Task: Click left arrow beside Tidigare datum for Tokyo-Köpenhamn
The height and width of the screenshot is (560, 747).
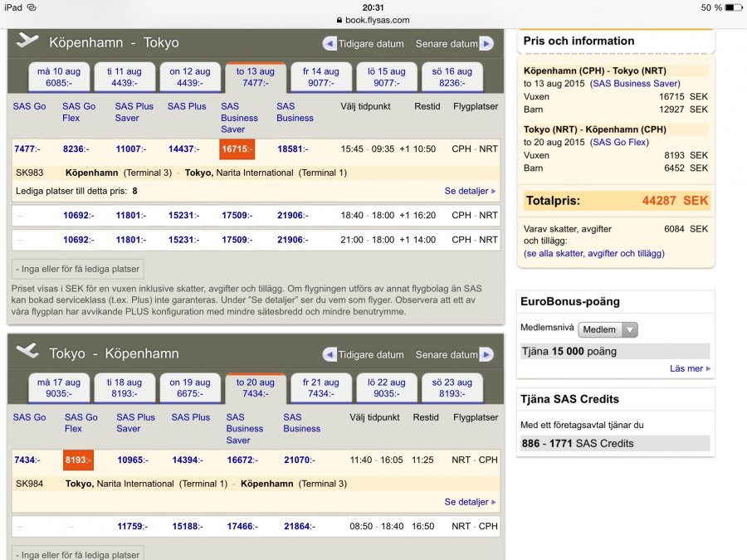Action: (x=330, y=355)
